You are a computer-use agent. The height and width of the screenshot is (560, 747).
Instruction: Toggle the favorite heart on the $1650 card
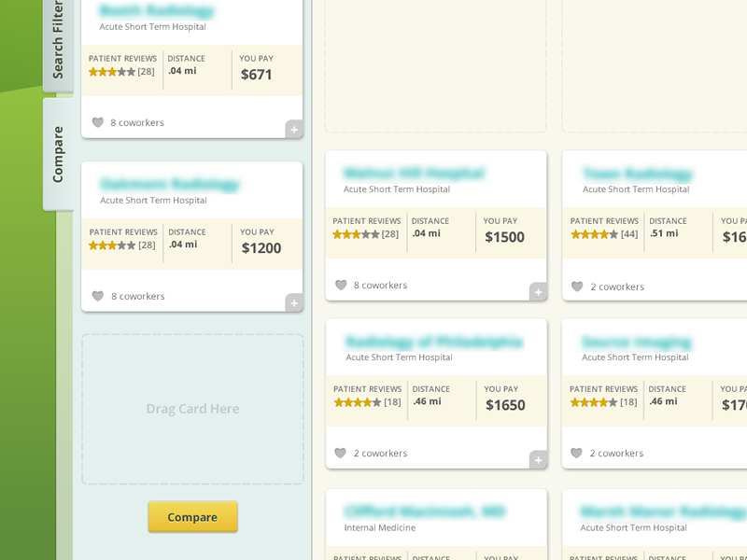(341, 453)
